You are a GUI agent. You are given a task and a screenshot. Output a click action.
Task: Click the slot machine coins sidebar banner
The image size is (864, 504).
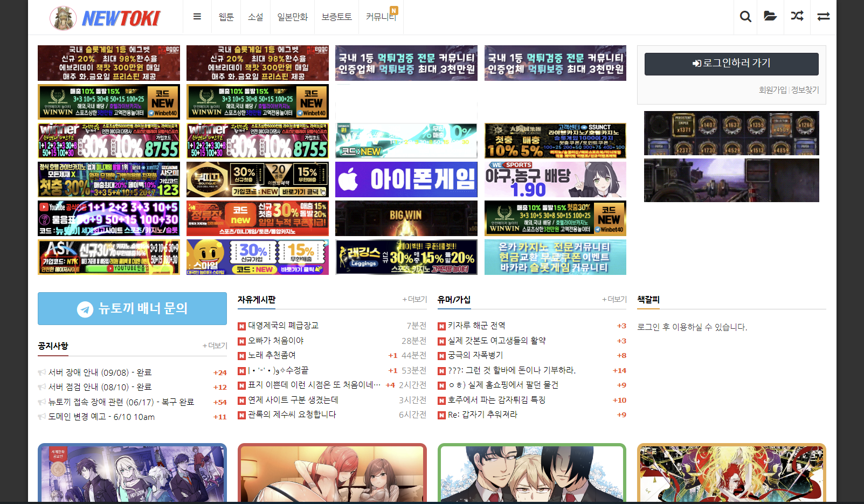[731, 133]
